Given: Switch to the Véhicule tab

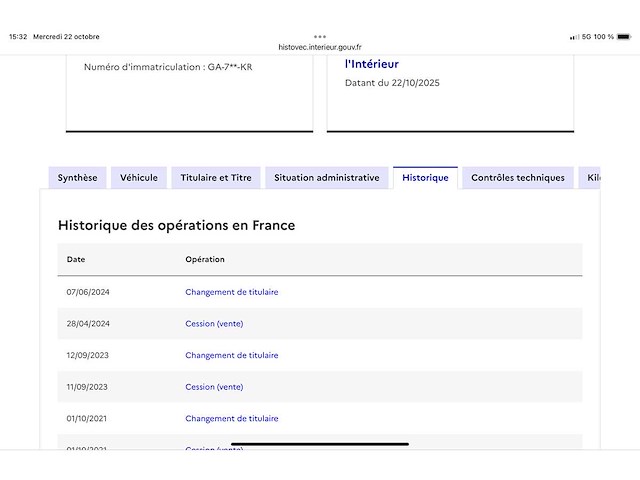Looking at the screenshot, I should pyautogui.click(x=139, y=178).
